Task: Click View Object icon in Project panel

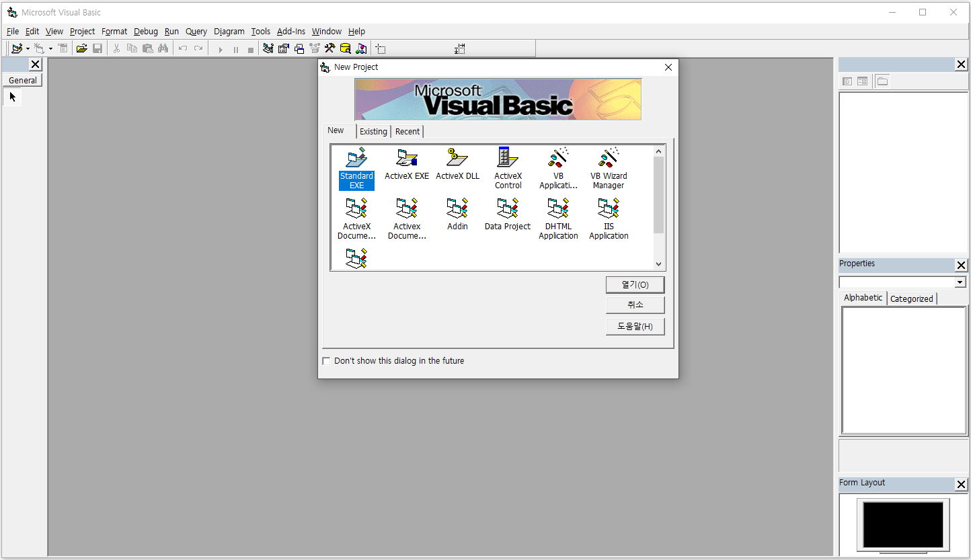Action: (x=862, y=81)
